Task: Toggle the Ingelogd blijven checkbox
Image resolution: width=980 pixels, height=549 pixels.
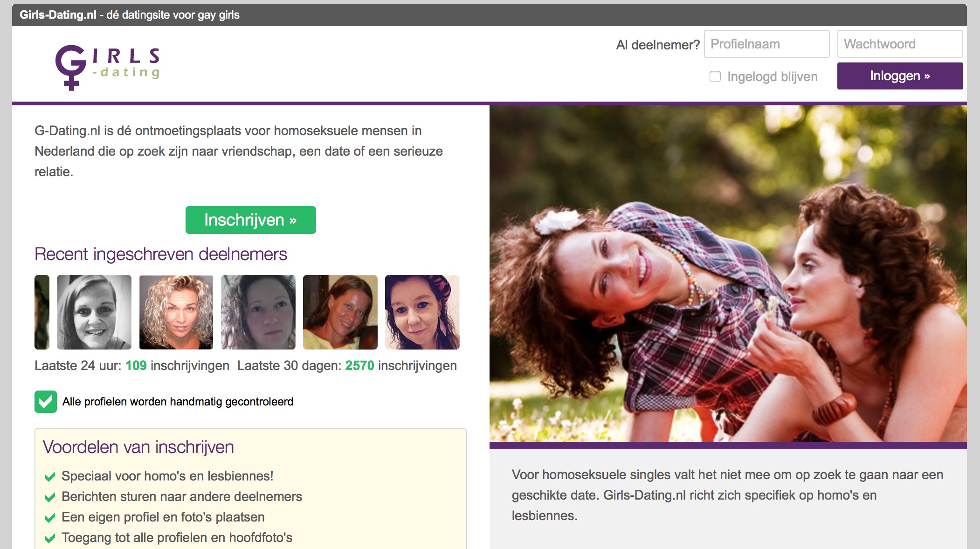Action: pyautogui.click(x=715, y=76)
